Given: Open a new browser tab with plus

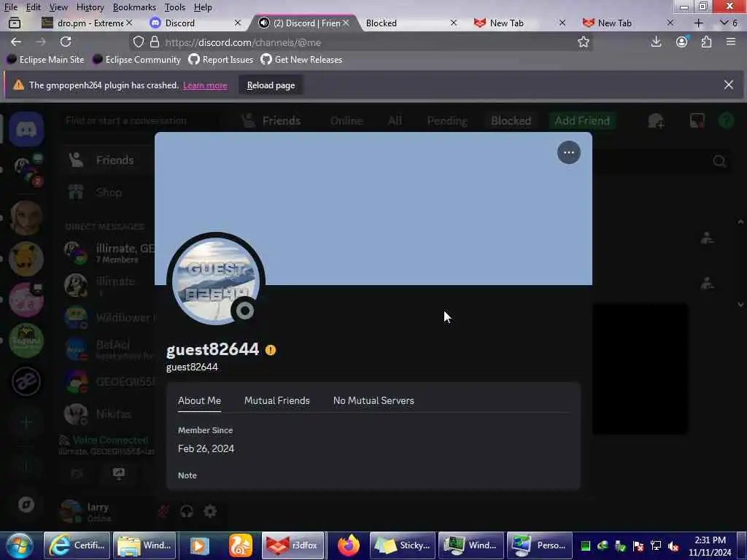Looking at the screenshot, I should pyautogui.click(x=698, y=23).
